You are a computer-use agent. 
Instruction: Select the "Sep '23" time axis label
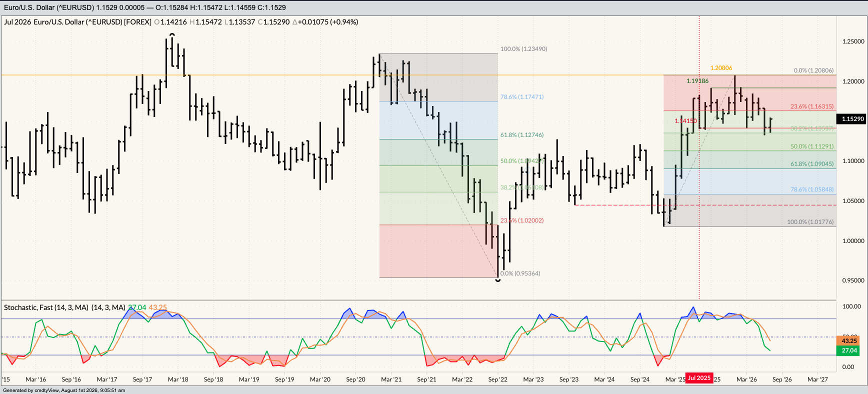(x=569, y=379)
